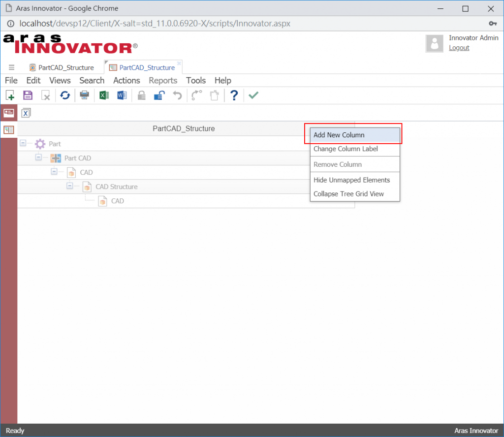
Task: Click the Innovator Admin user avatar
Action: 434,43
